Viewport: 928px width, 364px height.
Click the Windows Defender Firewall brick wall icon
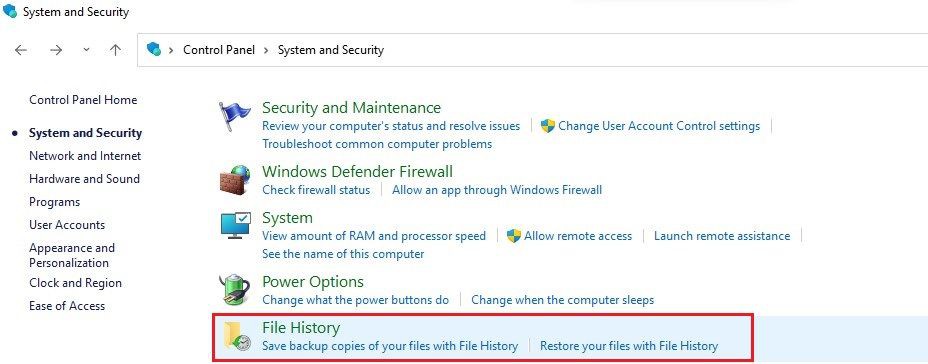click(236, 179)
